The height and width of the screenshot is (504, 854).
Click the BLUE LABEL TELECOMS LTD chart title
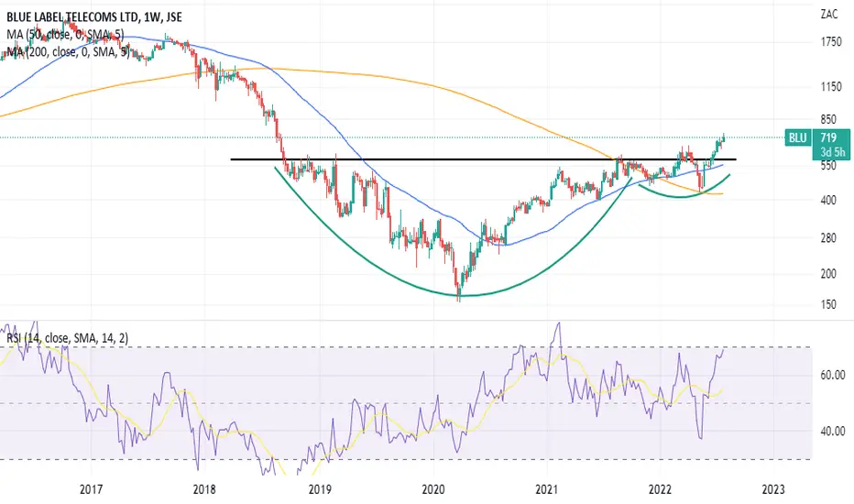pos(93,17)
